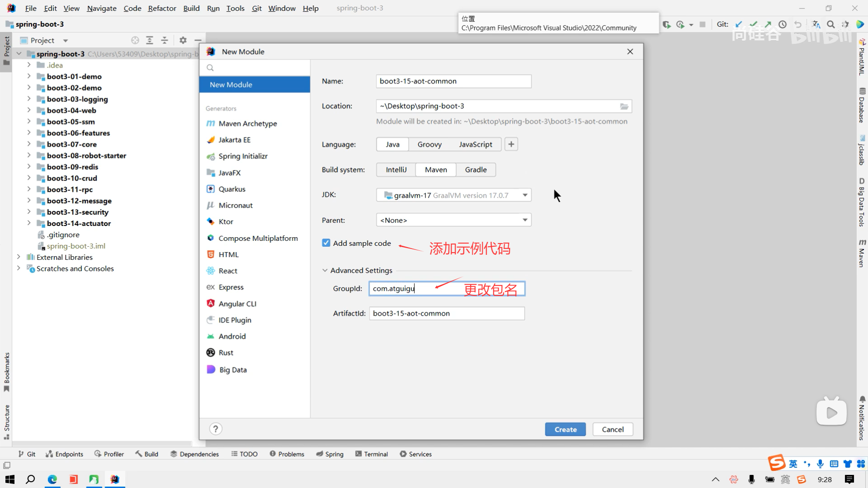This screenshot has height=488, width=868.
Task: Open Project panel settings gear
Action: pyautogui.click(x=183, y=40)
